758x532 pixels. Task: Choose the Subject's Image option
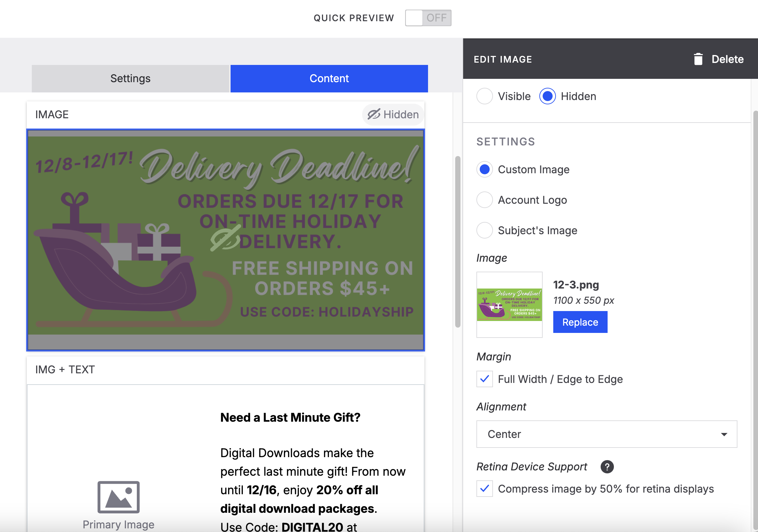click(484, 231)
